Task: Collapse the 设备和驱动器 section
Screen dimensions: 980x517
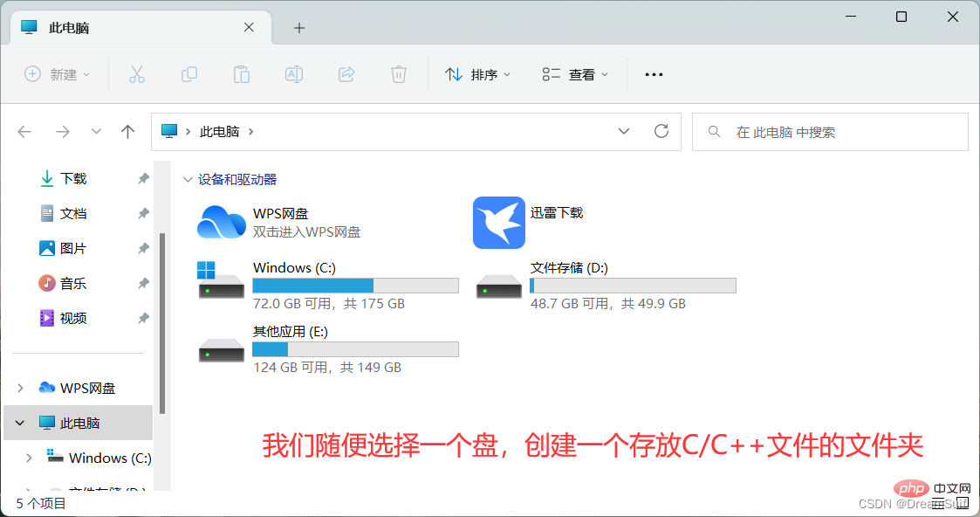Action: (188, 179)
